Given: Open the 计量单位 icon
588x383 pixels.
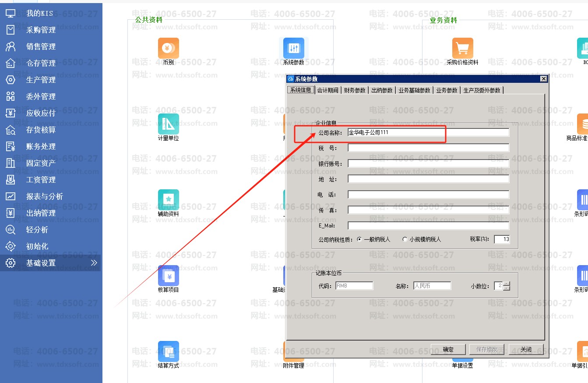Looking at the screenshot, I should tap(169, 124).
